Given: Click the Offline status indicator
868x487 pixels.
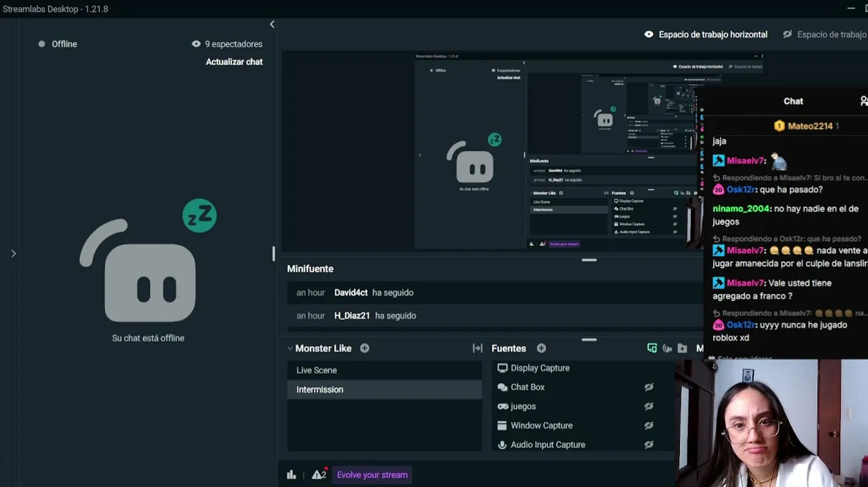Looking at the screenshot, I should pos(58,44).
